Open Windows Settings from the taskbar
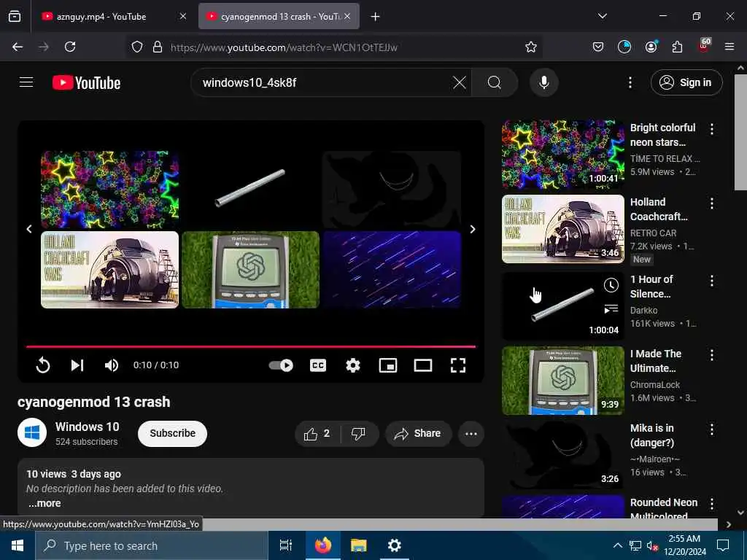 tap(394, 545)
